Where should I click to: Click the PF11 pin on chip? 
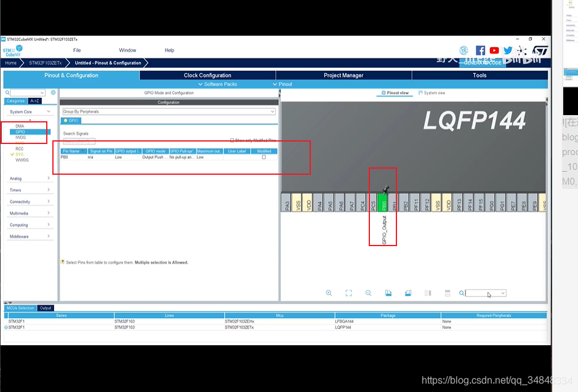pos(416,202)
